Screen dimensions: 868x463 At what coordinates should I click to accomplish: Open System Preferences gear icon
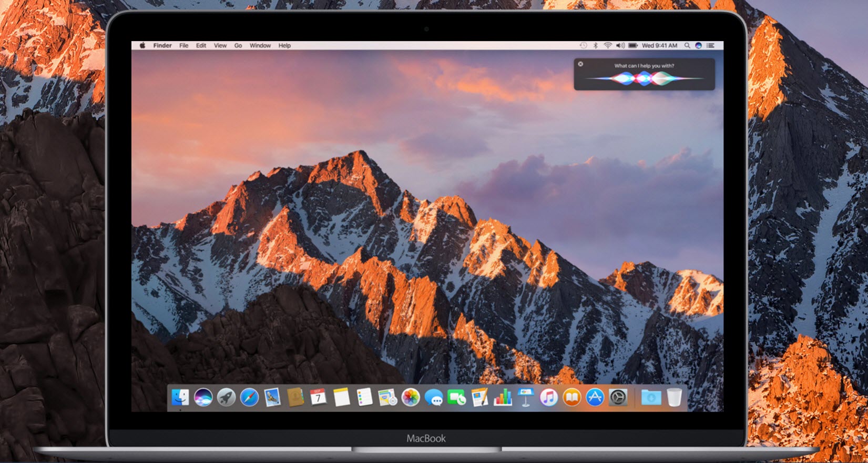(618, 397)
